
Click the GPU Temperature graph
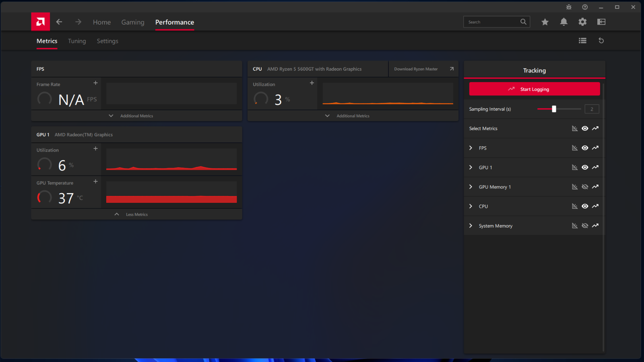[x=171, y=192]
